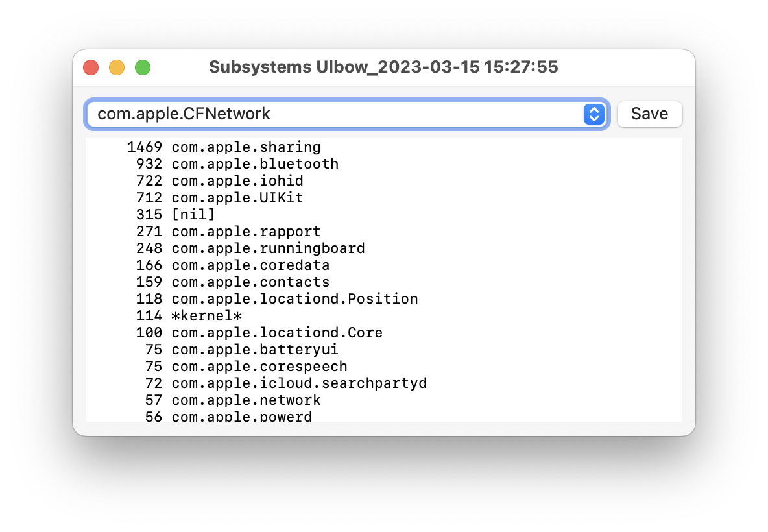Click the Save button
768x532 pixels.
(x=649, y=114)
